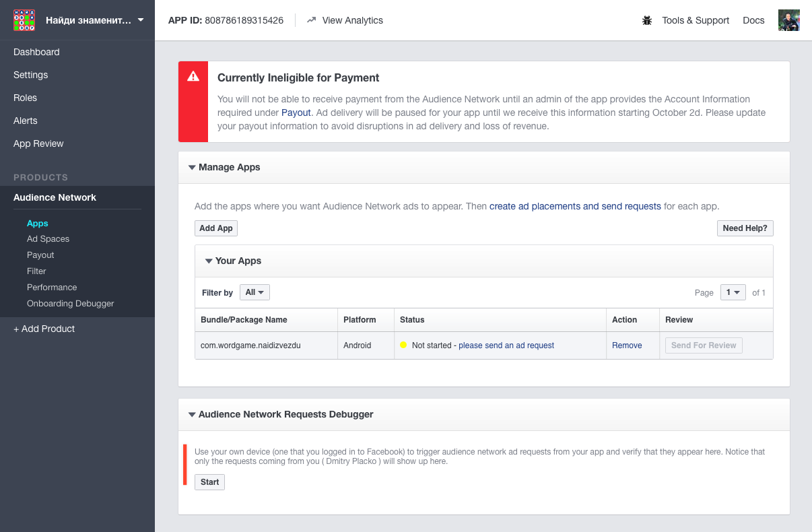Click the yellow status indicator dot
The height and width of the screenshot is (532, 812).
tap(403, 345)
